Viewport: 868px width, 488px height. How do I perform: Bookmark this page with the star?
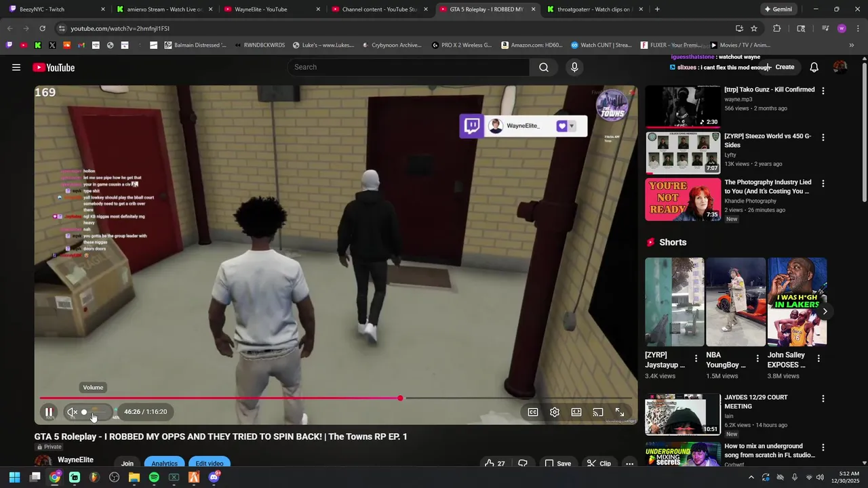(754, 28)
